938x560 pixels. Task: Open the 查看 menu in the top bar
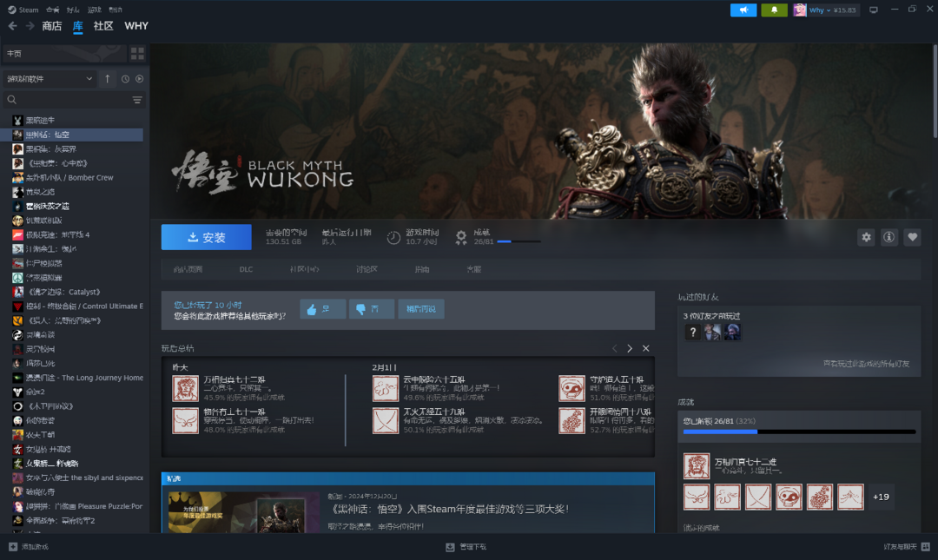[x=53, y=10]
